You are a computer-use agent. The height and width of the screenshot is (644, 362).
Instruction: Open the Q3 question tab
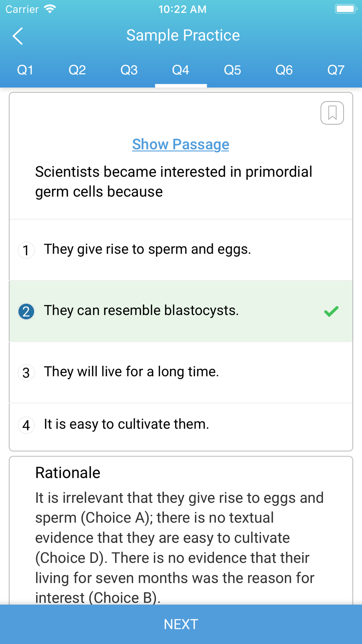[x=129, y=70]
